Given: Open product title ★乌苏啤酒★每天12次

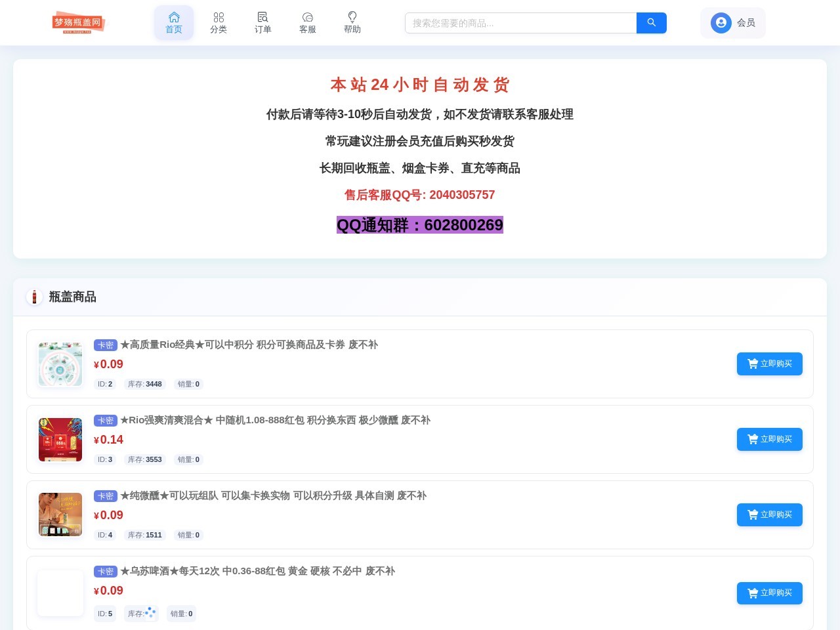Looking at the screenshot, I should pos(258,571).
